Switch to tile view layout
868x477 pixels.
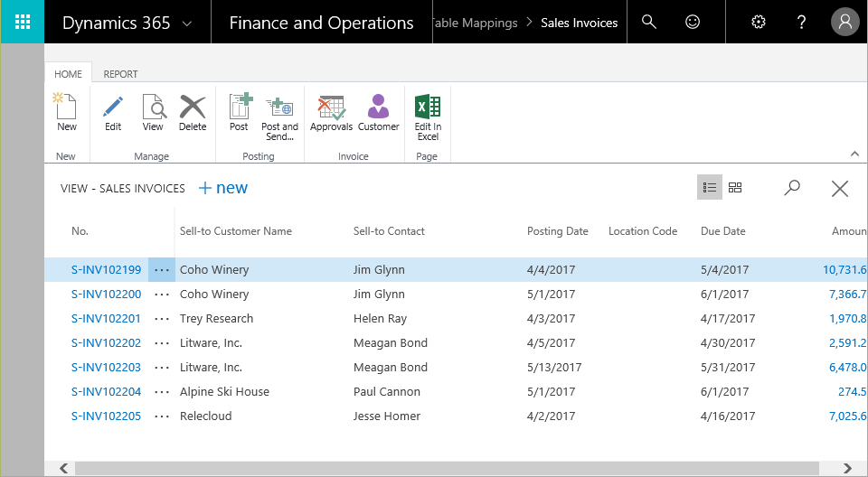tap(734, 188)
